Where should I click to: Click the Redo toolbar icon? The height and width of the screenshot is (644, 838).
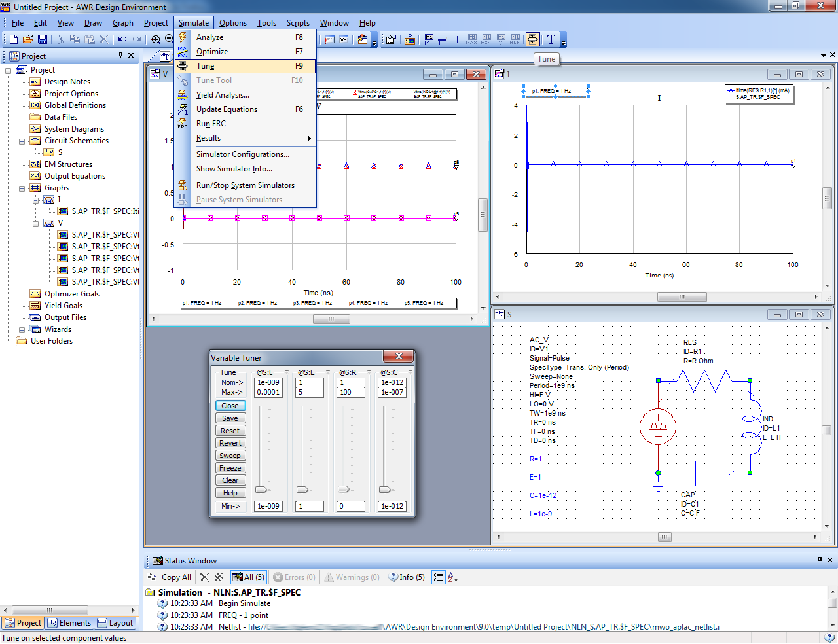tap(137, 40)
